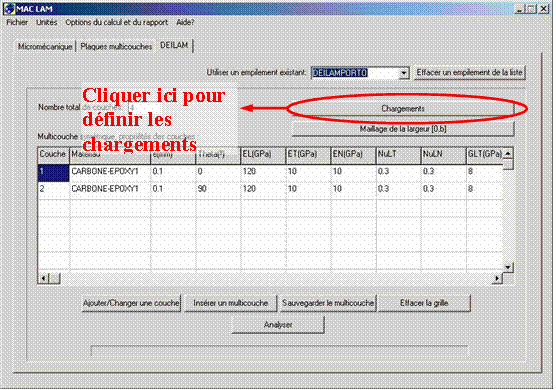Click Sauvegarder le multicouche button
Screen dimensions: 556x390
pyautogui.click(x=328, y=303)
